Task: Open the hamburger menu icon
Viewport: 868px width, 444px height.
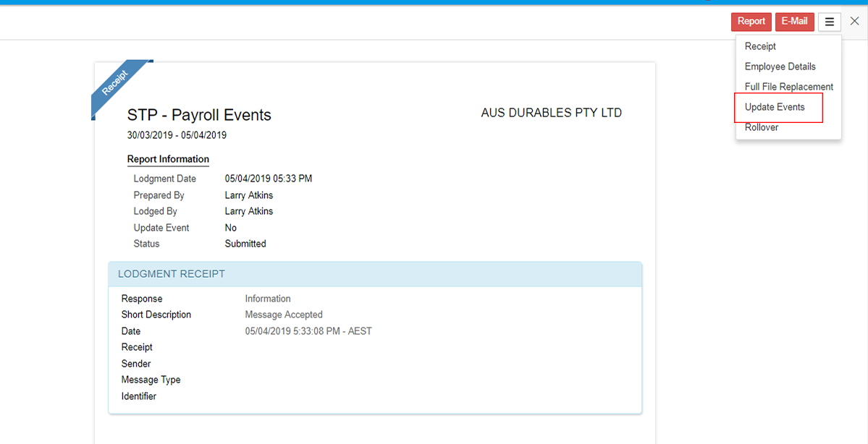Action: tap(829, 22)
